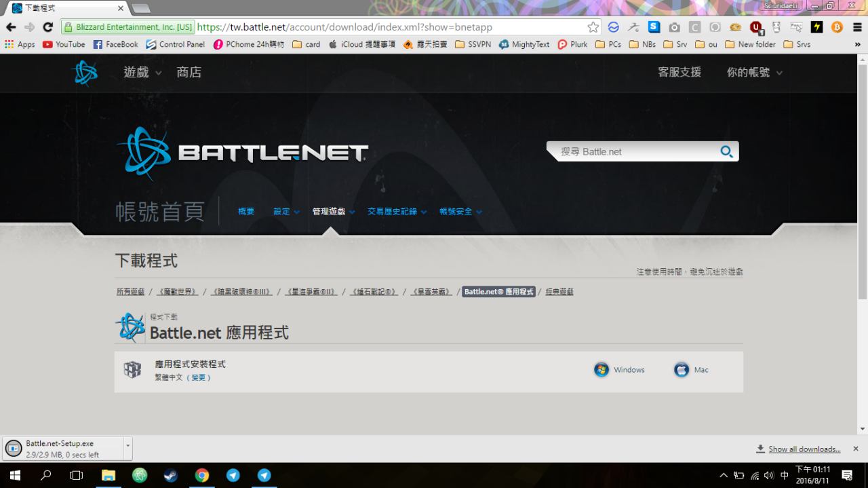Viewport: 868px width, 488px height.
Task: Close the downloads bar with the X
Action: click(856, 449)
